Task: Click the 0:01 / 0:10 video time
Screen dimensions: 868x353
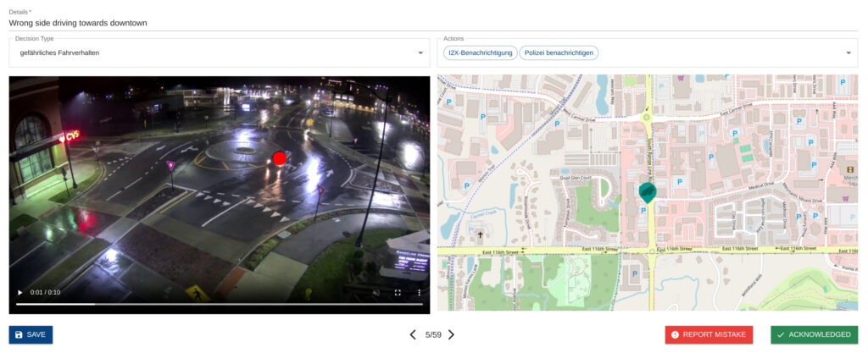Action: pos(46,292)
